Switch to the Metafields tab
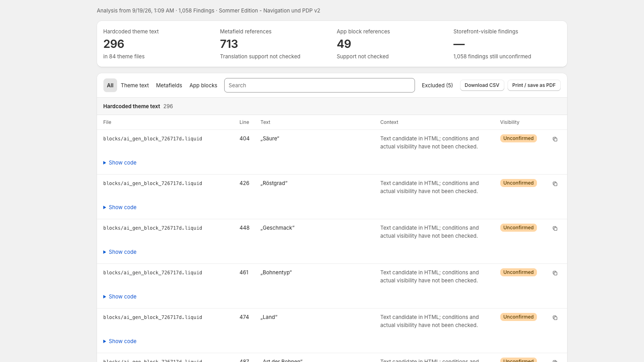The height and width of the screenshot is (362, 644). click(169, 85)
